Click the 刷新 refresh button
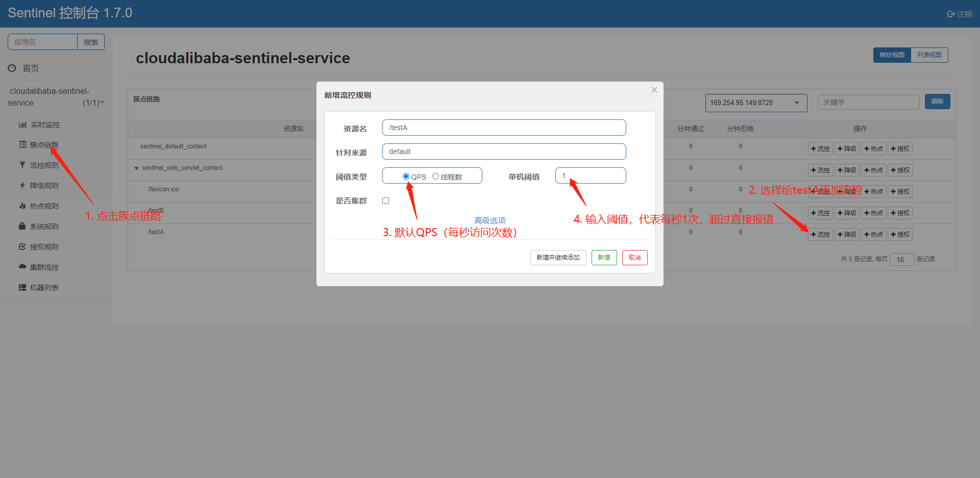The height and width of the screenshot is (478, 980). pyautogui.click(x=937, y=102)
